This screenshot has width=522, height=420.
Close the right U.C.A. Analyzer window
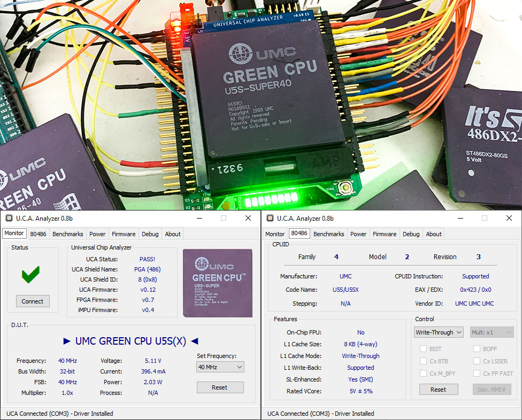(x=509, y=218)
